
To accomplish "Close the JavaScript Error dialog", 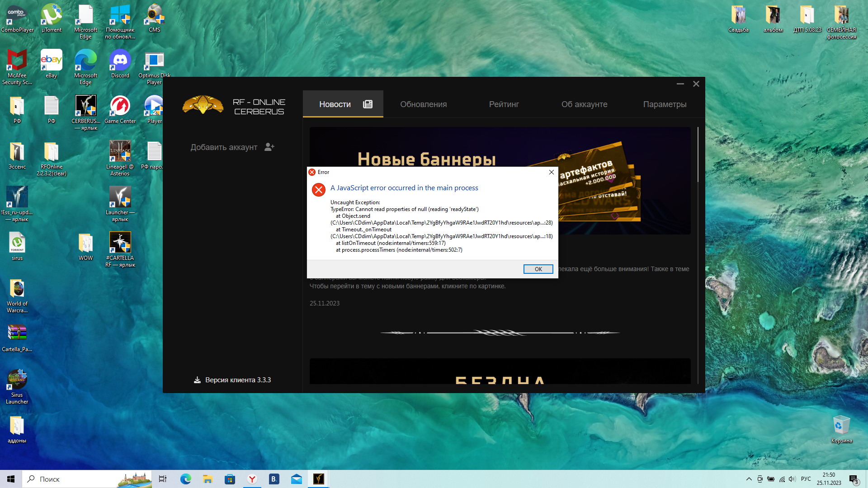I will [551, 172].
